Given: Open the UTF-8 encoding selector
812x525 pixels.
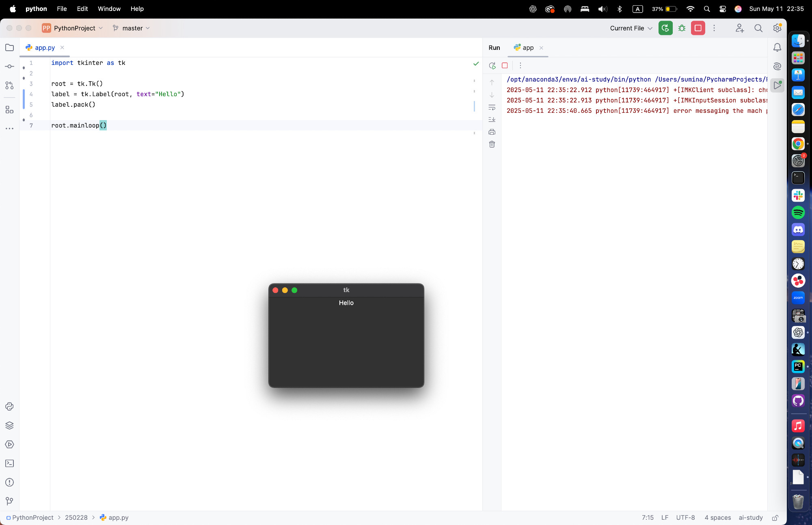Looking at the screenshot, I should [685, 518].
